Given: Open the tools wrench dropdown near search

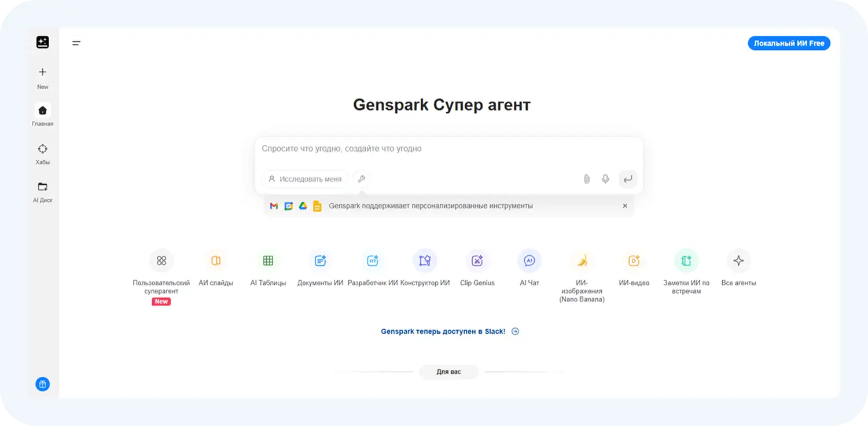Looking at the screenshot, I should pyautogui.click(x=361, y=179).
